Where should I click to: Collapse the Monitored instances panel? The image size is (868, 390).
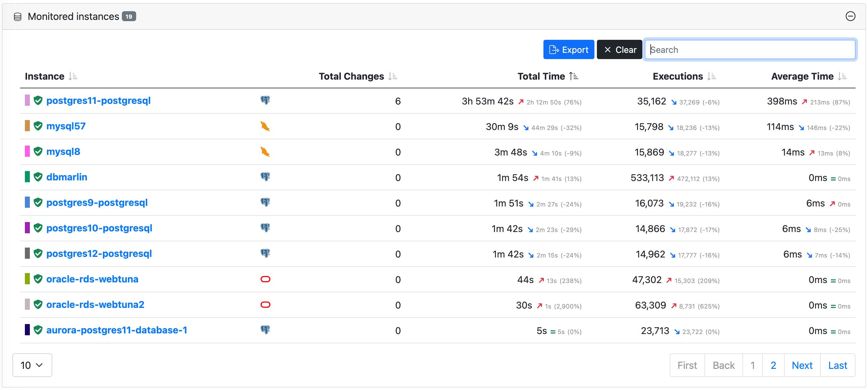(x=850, y=16)
